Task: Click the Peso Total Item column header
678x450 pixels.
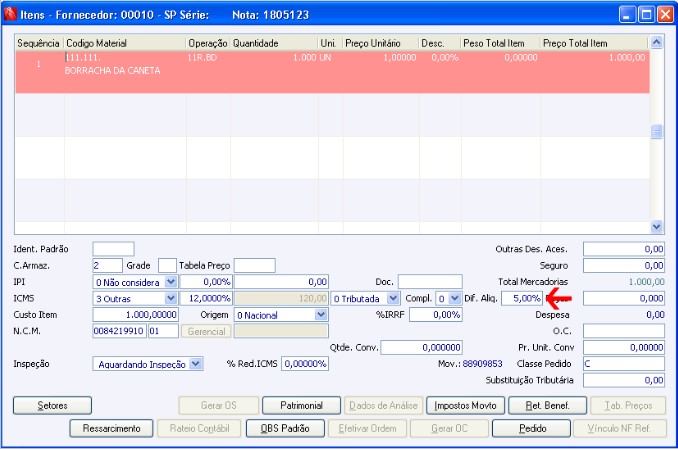Action: pyautogui.click(x=500, y=43)
